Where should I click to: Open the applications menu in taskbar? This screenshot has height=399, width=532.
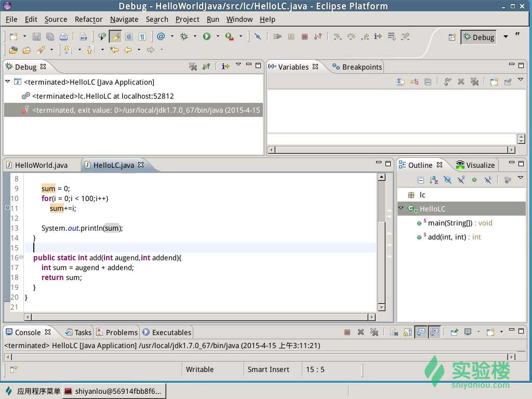pos(33,391)
